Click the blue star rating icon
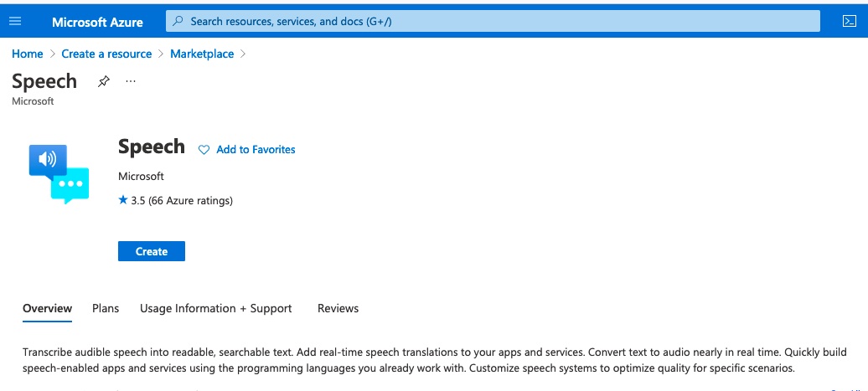The width and height of the screenshot is (868, 391). 123,200
